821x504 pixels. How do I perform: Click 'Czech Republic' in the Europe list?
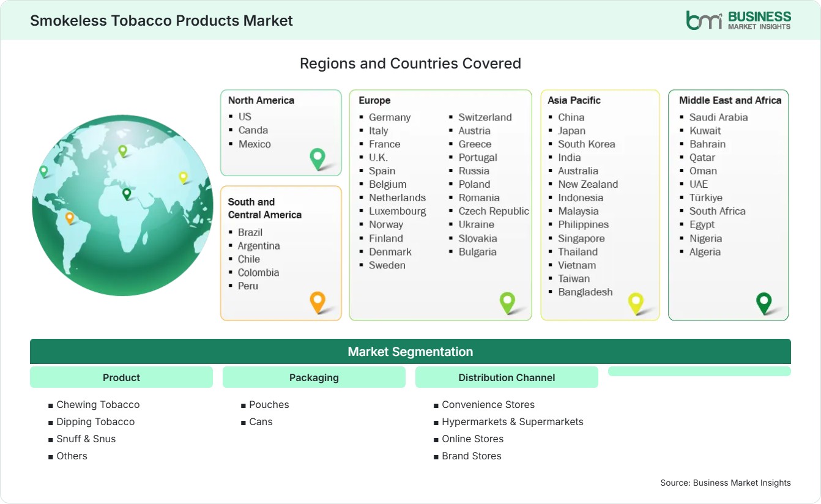point(494,211)
